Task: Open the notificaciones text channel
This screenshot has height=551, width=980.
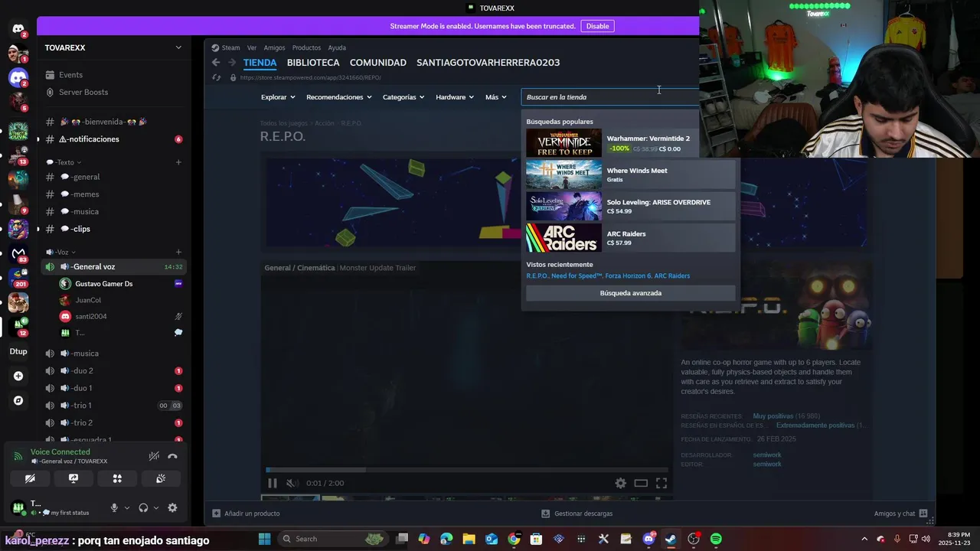Action: click(x=113, y=139)
